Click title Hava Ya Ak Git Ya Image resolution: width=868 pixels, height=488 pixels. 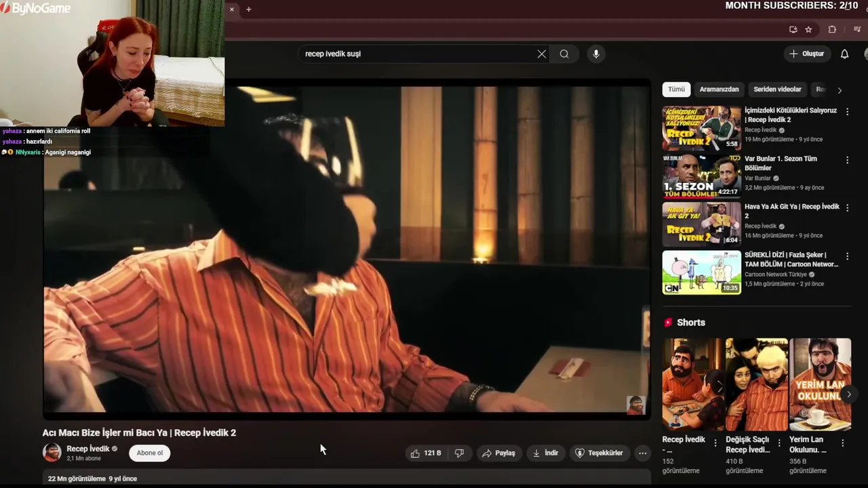click(x=792, y=211)
